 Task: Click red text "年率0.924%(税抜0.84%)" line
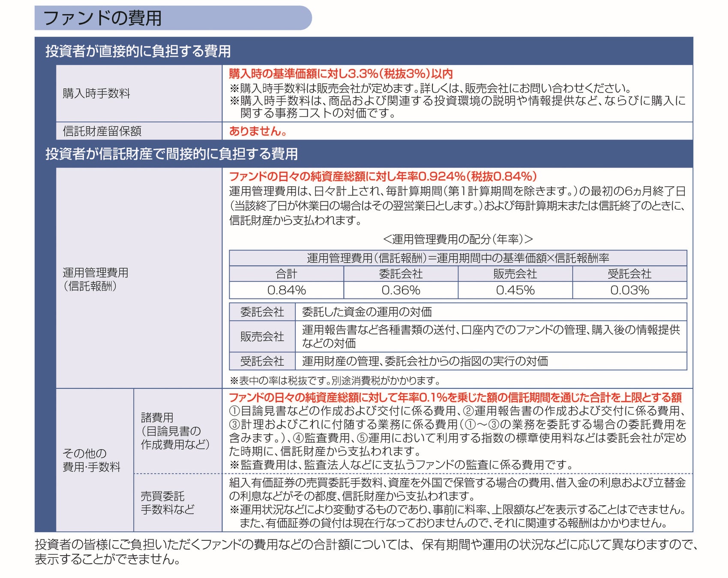tap(383, 176)
